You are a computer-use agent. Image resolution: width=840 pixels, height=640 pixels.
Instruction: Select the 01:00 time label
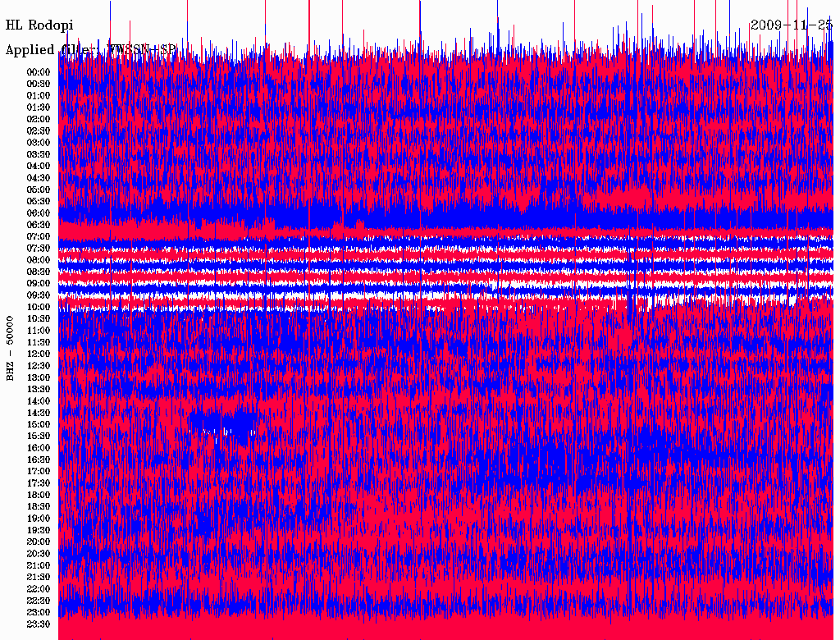click(39, 96)
